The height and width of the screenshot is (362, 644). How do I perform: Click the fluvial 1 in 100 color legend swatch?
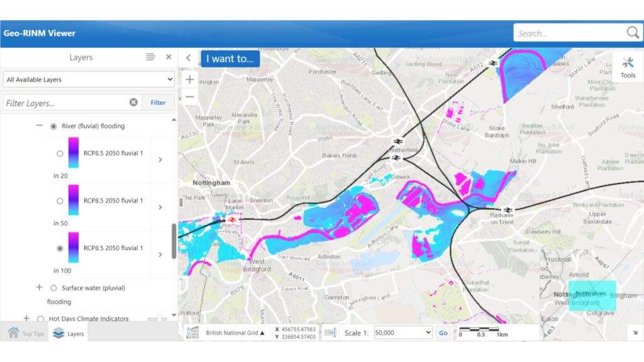coord(74,248)
